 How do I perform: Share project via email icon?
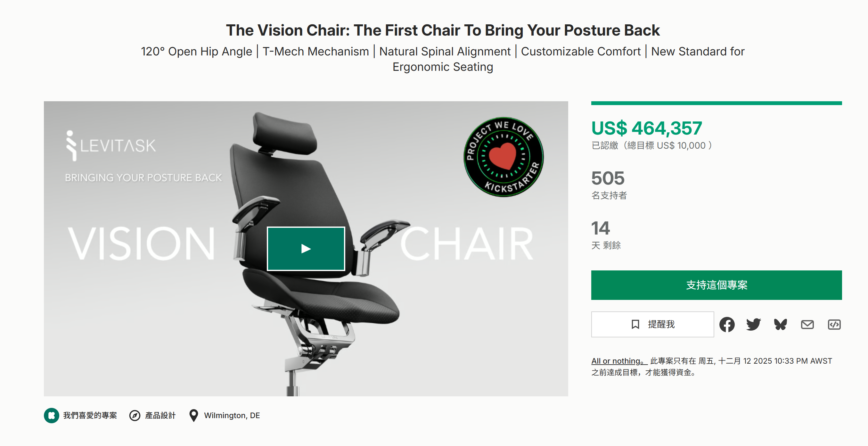pos(807,324)
